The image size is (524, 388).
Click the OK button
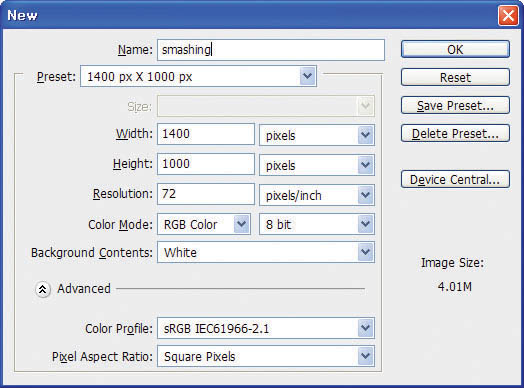(455, 49)
